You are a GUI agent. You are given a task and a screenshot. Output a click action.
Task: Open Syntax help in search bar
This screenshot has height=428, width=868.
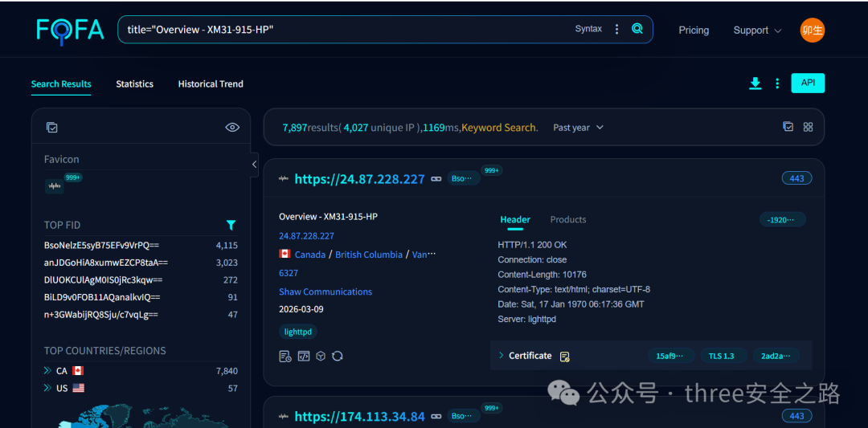point(588,29)
